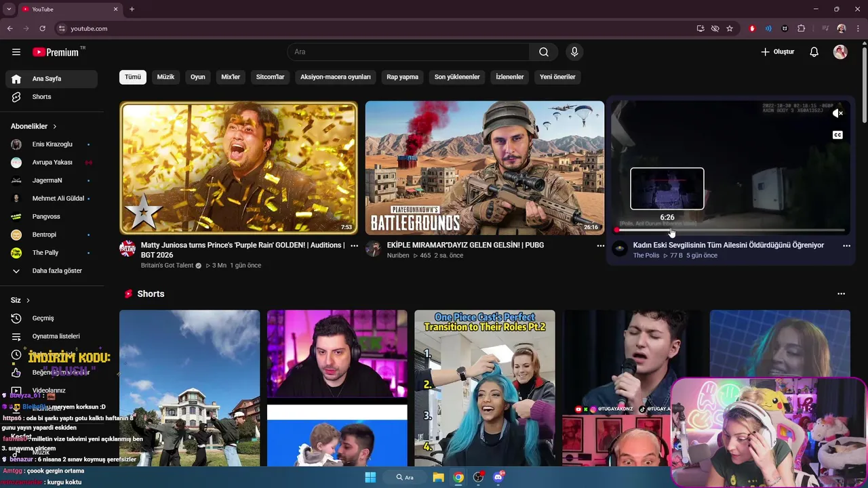Open Enis Kirazoglu channel subscription
Viewport: 868px width, 488px height.
[x=52, y=144]
